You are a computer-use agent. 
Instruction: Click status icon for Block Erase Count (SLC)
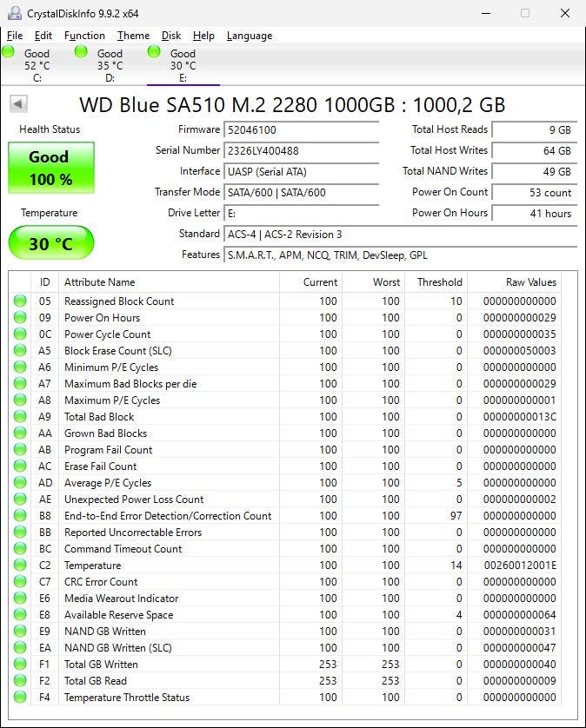(20, 350)
